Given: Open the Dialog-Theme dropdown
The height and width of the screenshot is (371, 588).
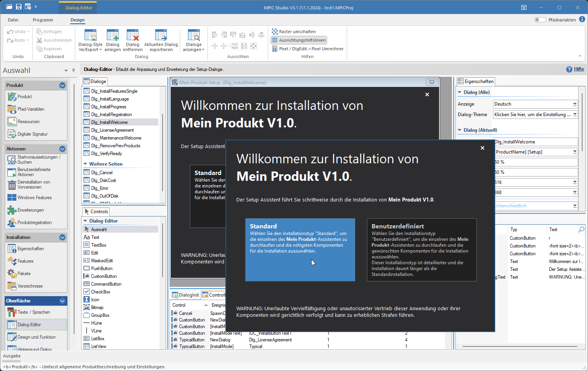Looking at the screenshot, I should (x=575, y=115).
